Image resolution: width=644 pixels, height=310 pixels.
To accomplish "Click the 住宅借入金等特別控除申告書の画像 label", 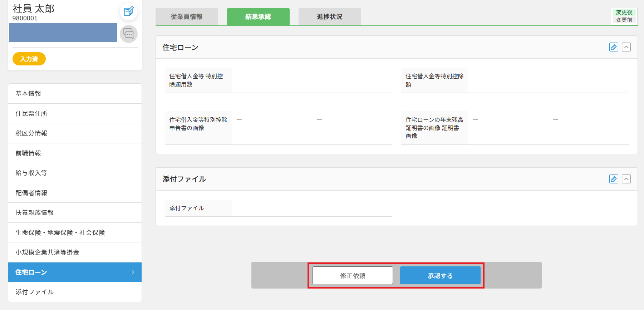I will click(198, 128).
